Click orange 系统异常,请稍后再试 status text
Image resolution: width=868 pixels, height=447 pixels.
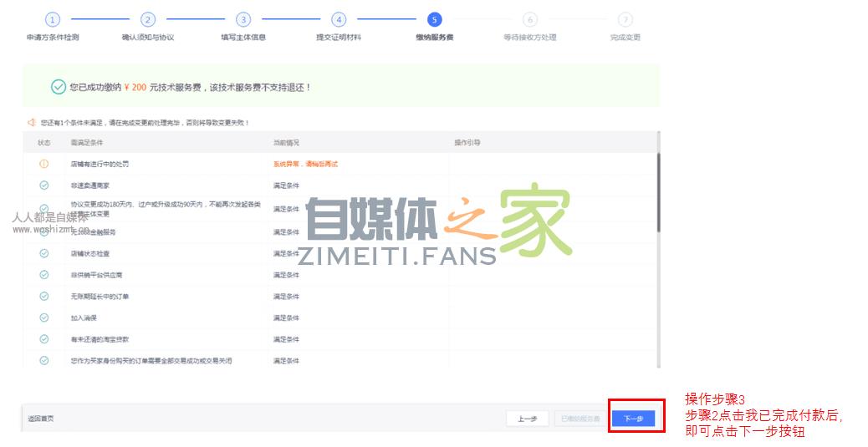(x=305, y=165)
